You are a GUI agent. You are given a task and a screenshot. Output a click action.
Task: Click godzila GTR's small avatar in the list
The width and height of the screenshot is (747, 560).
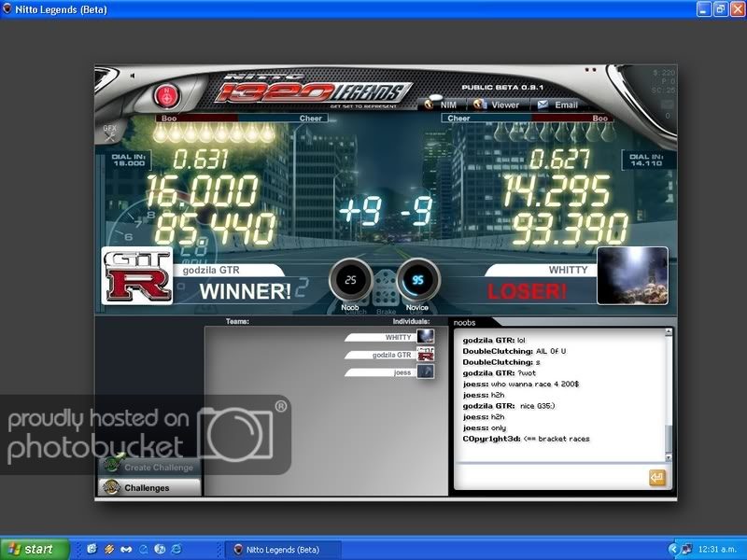click(x=426, y=355)
